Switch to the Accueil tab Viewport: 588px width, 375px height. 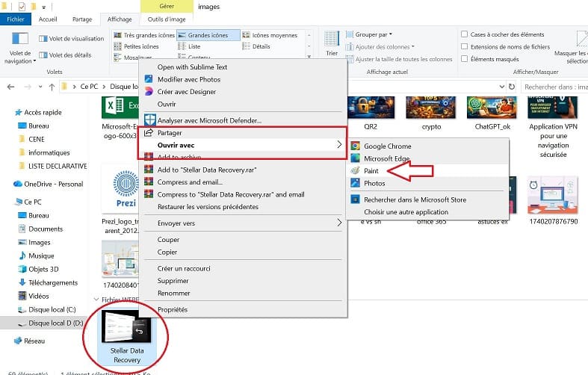[48, 19]
